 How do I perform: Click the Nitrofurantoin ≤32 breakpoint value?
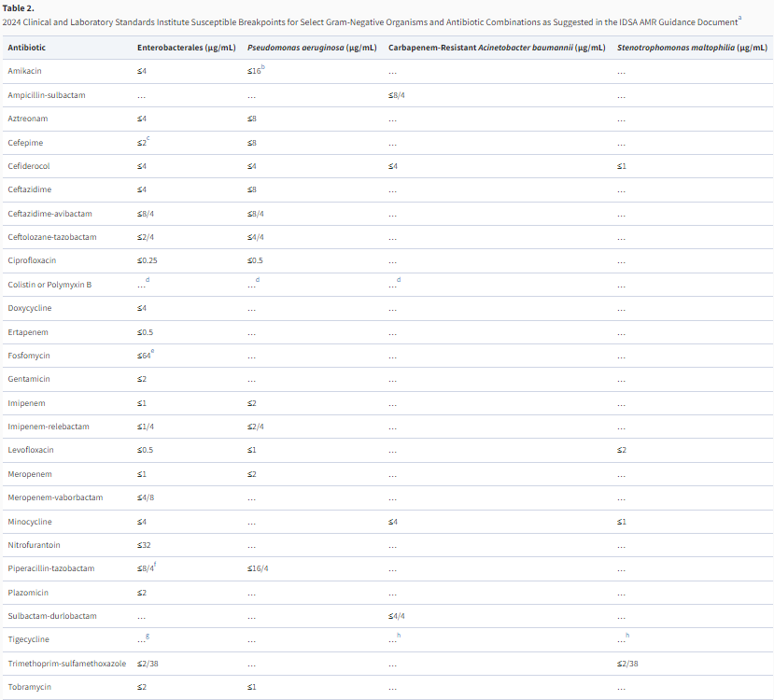(x=144, y=545)
